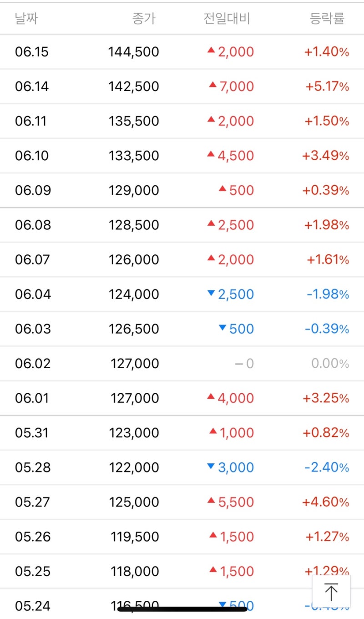
Task: Click the 등락률 column header
Action: pos(327,19)
